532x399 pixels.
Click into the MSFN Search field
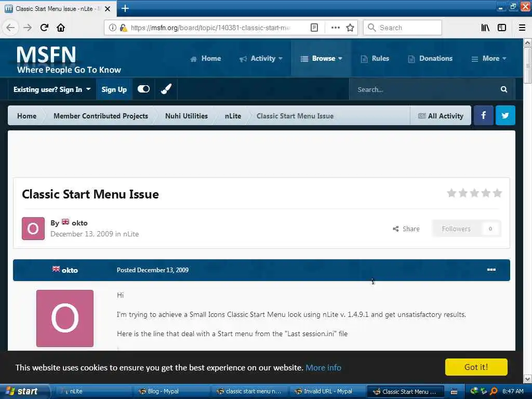pos(422,89)
